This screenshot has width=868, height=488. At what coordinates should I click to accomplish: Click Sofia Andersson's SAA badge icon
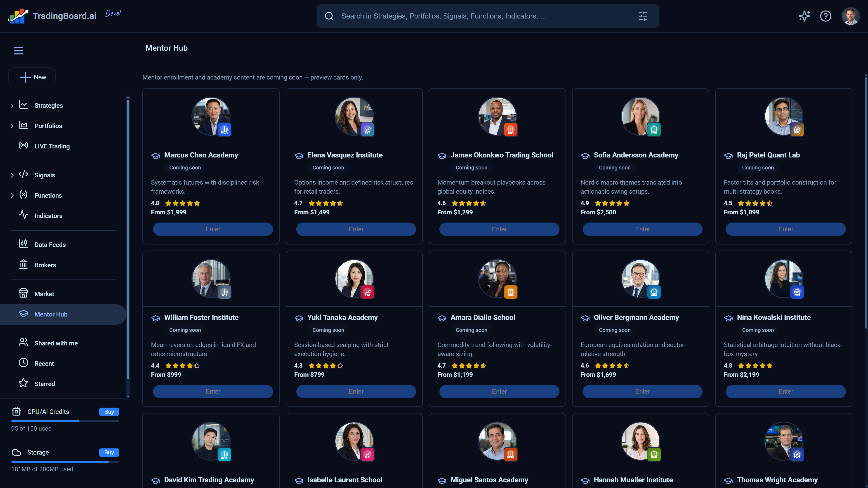(x=654, y=130)
